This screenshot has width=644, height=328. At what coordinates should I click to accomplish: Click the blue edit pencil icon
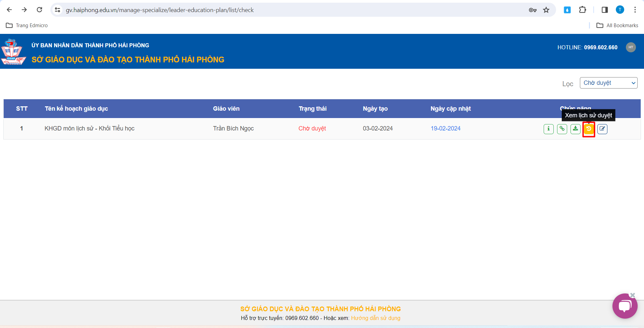coord(602,129)
